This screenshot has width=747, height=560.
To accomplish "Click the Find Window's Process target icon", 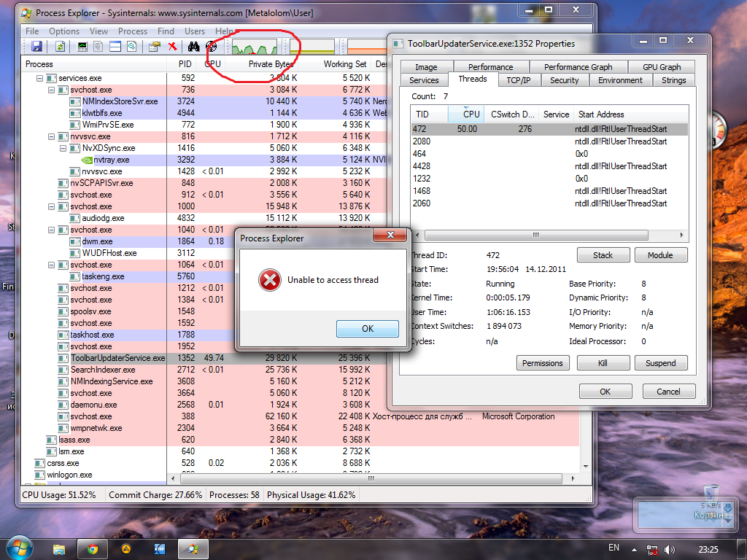I will tap(211, 46).
